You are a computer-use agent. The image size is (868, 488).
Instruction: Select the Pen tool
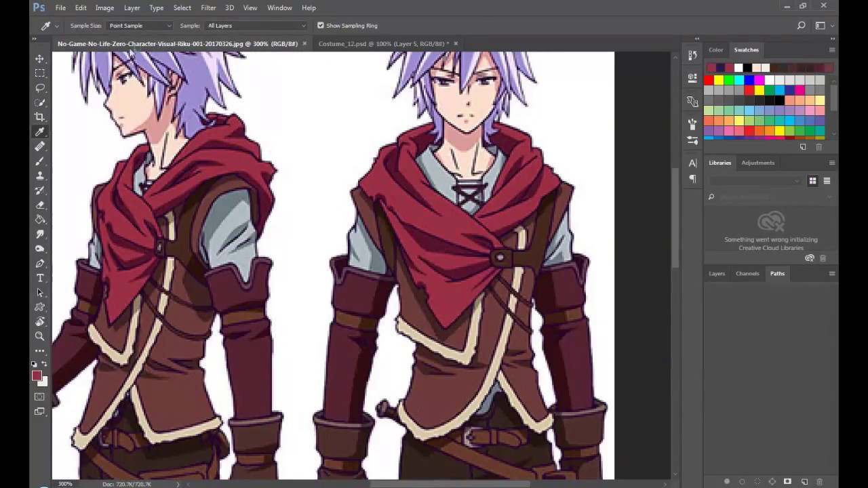(40, 264)
